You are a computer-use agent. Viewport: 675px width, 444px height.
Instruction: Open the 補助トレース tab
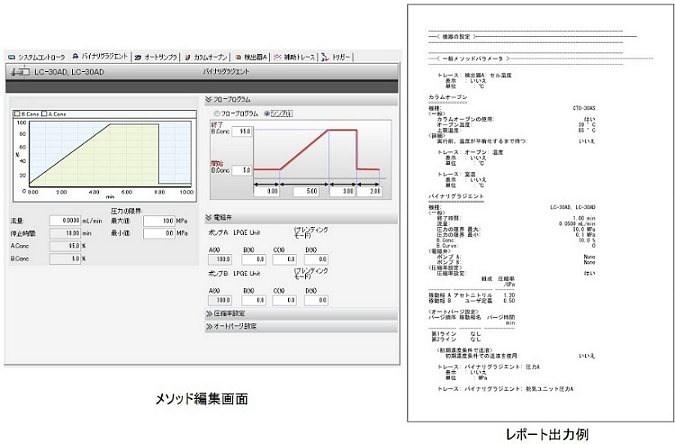point(295,57)
